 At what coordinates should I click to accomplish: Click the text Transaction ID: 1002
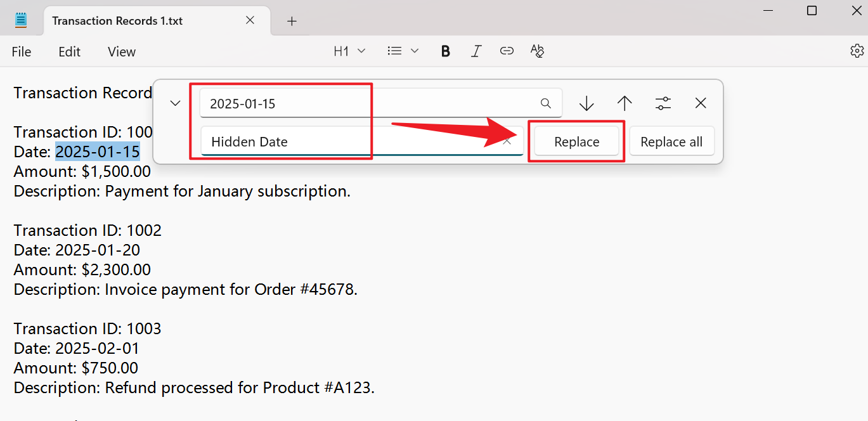coord(87,230)
